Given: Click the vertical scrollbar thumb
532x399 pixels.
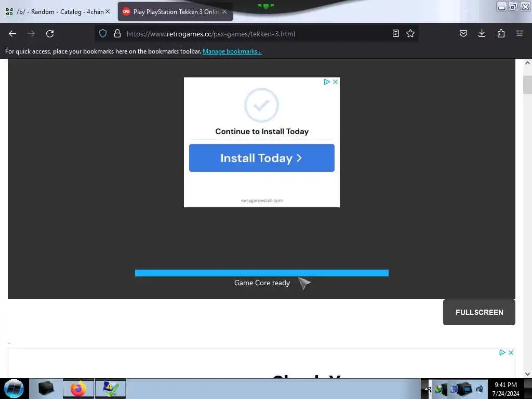Looking at the screenshot, I should coord(527,85).
